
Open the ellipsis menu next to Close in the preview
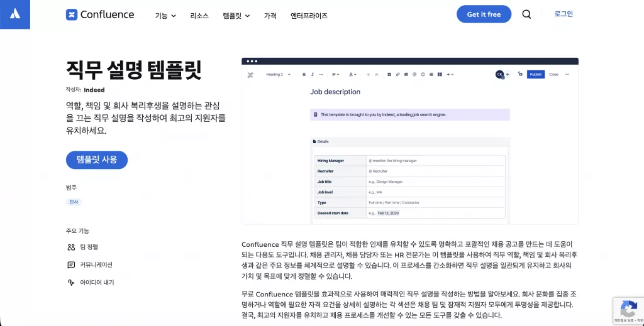(x=567, y=74)
